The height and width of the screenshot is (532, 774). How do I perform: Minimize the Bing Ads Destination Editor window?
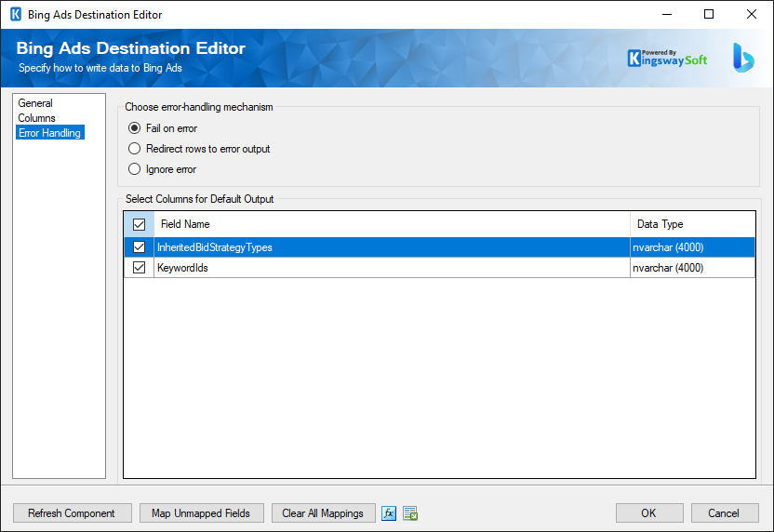point(667,14)
